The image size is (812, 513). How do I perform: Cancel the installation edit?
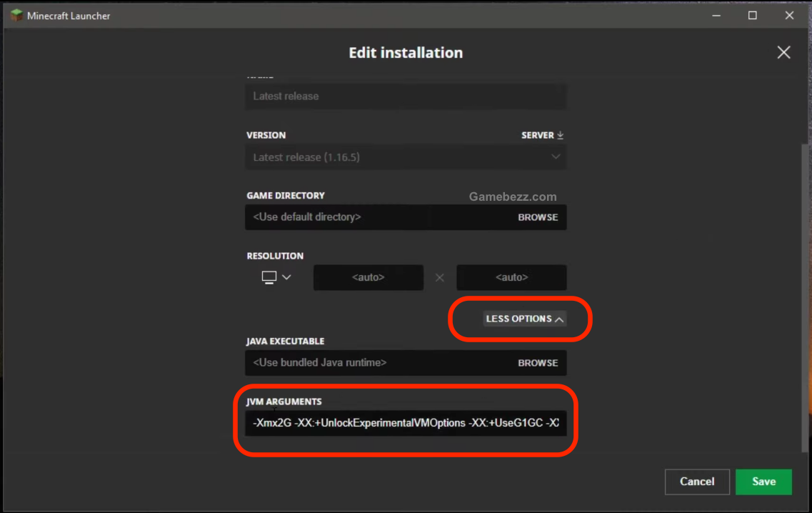697,482
